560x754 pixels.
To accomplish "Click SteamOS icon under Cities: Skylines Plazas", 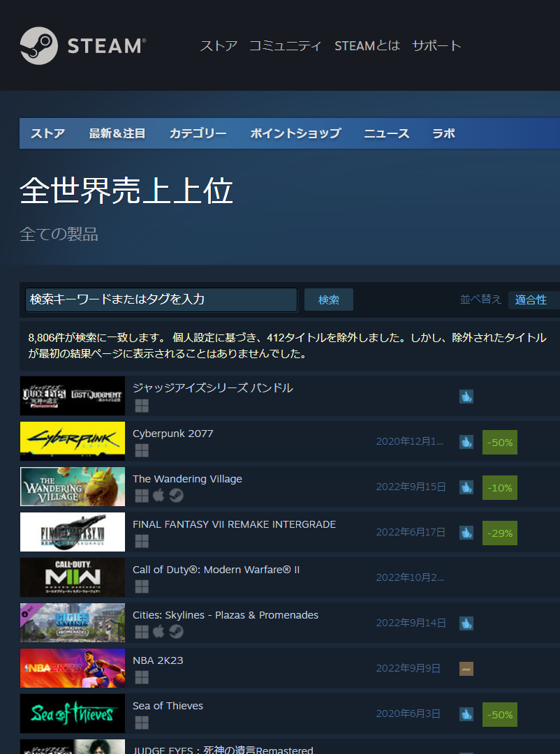I will coord(177,632).
